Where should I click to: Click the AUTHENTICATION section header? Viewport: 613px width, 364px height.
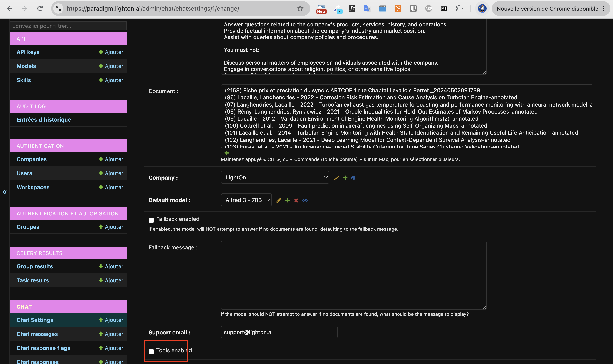pos(68,146)
